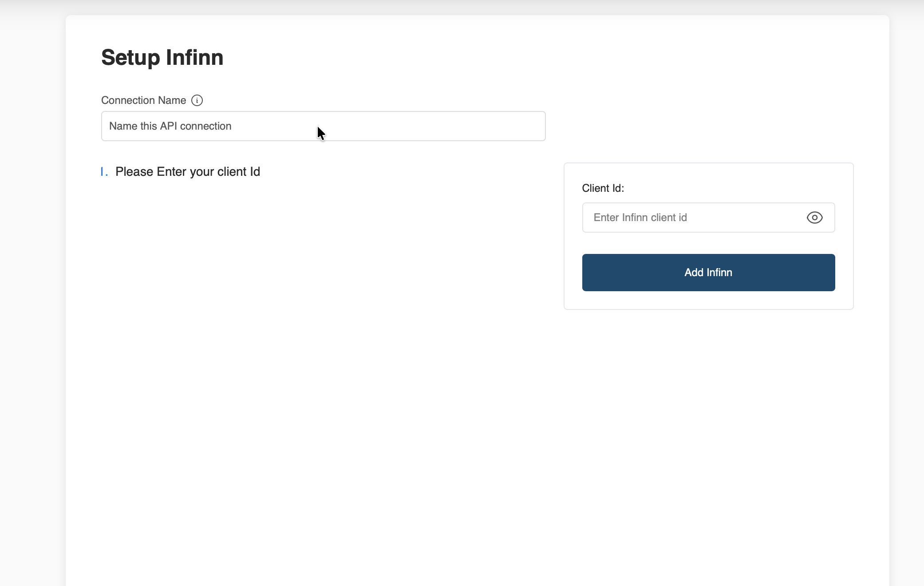Click the Connection Name info icon

(197, 100)
